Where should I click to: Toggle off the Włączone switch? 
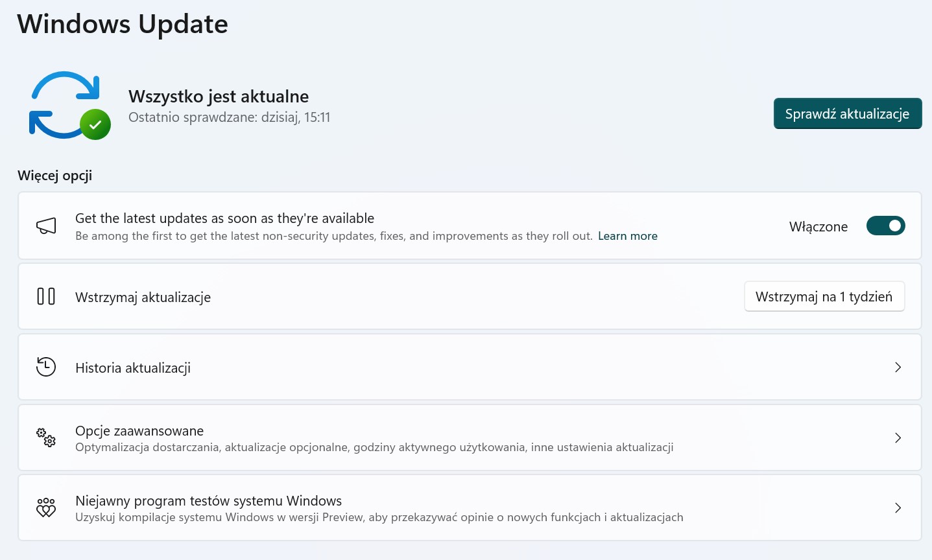tap(886, 226)
